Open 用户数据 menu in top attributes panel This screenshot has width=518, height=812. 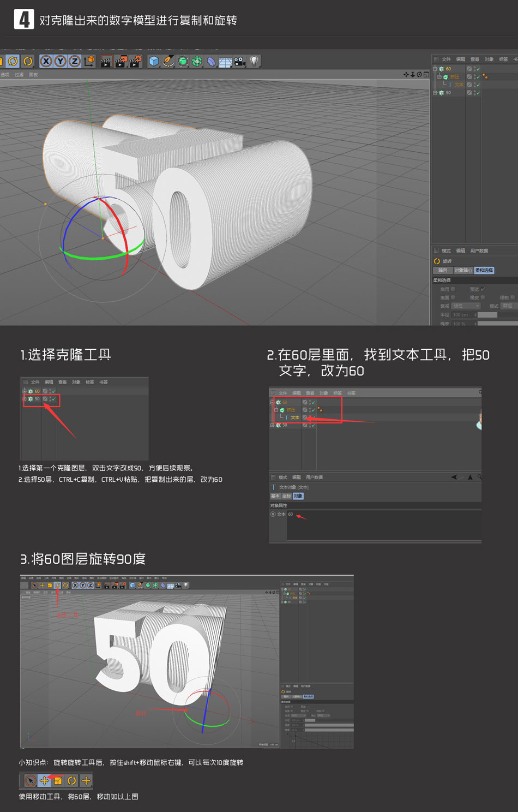tap(479, 251)
